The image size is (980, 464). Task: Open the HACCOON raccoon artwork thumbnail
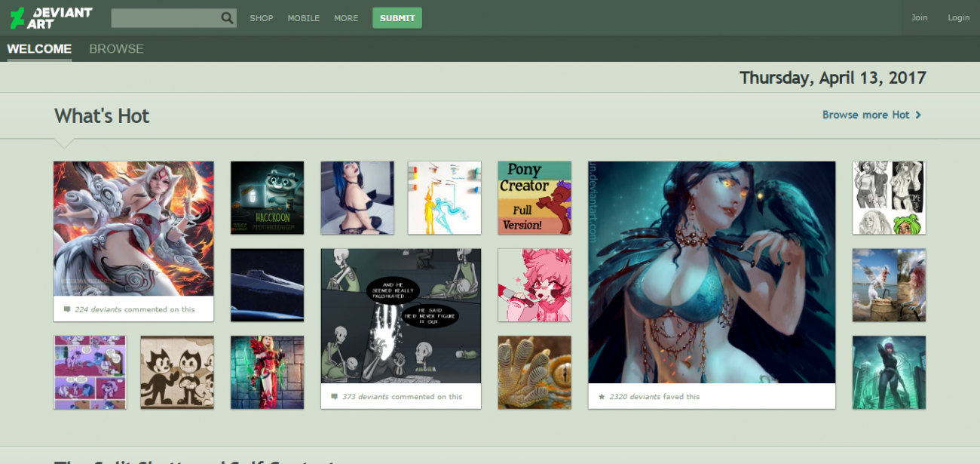[268, 198]
